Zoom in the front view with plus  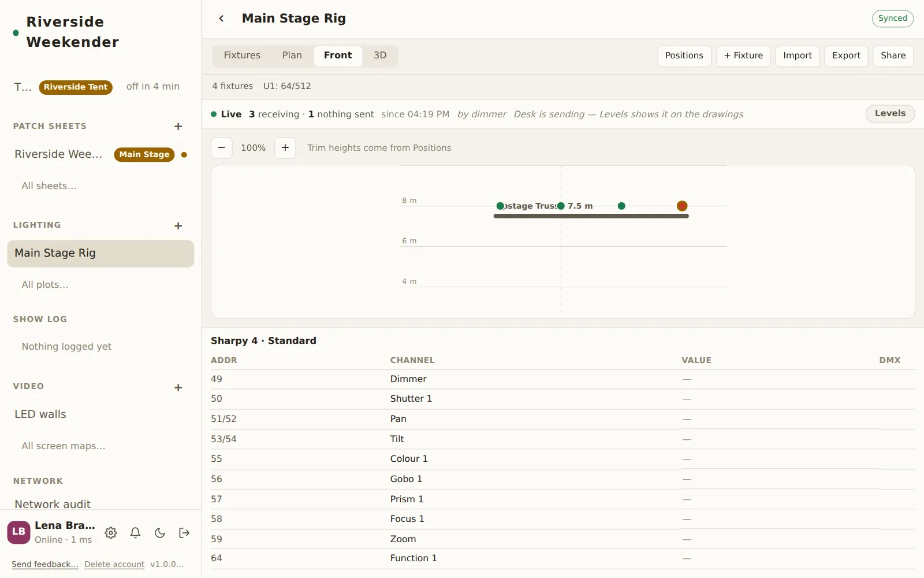click(285, 148)
